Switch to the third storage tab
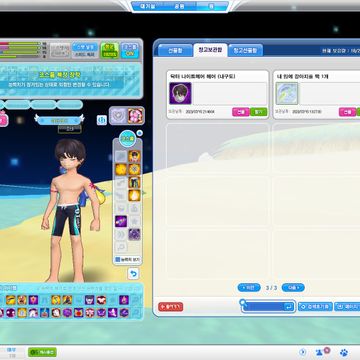 tap(246, 50)
